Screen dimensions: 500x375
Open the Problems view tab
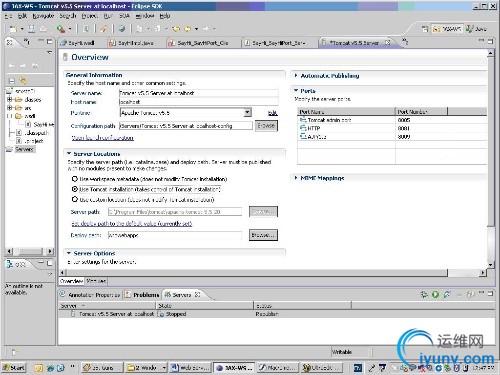click(x=142, y=295)
